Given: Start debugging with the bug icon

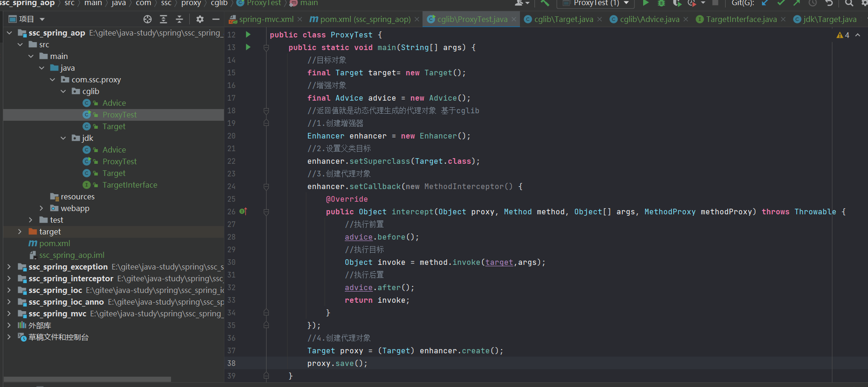Looking at the screenshot, I should coord(661,3).
